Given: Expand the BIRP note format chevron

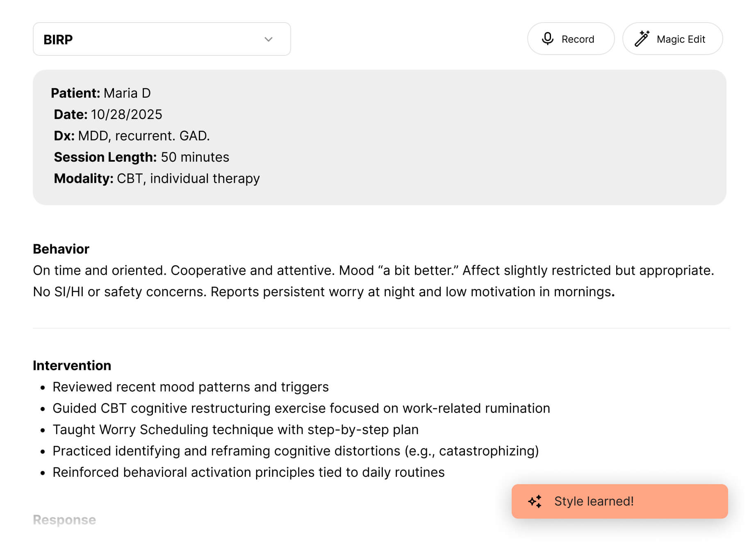Looking at the screenshot, I should 269,39.
